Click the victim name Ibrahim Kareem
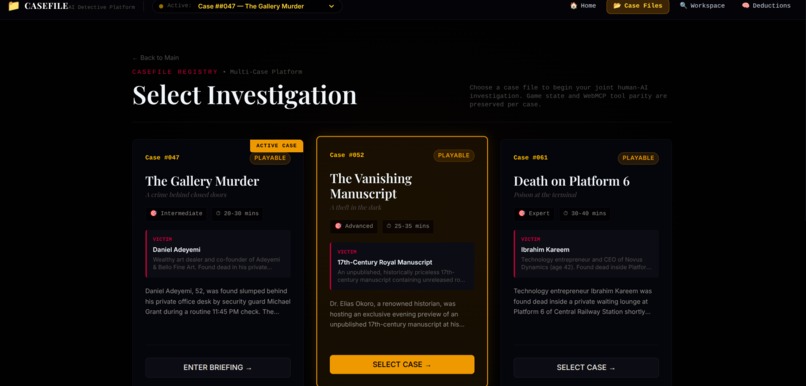 [x=544, y=250]
